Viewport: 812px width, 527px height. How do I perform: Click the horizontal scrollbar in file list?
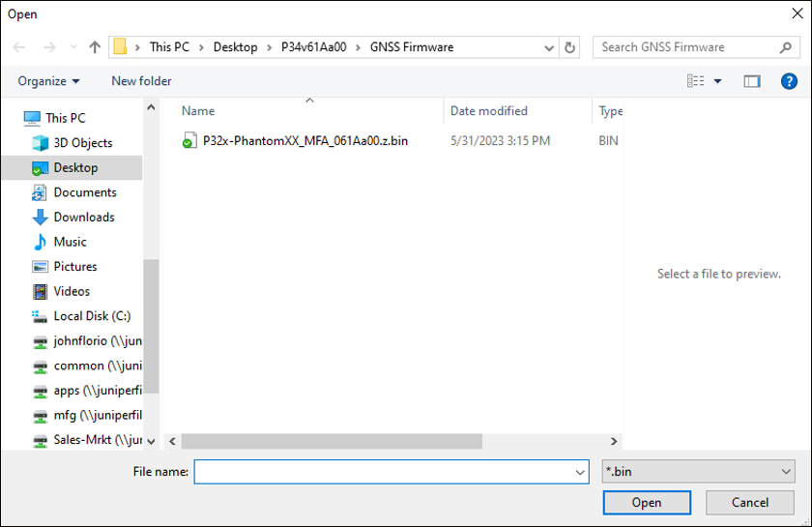[x=331, y=441]
